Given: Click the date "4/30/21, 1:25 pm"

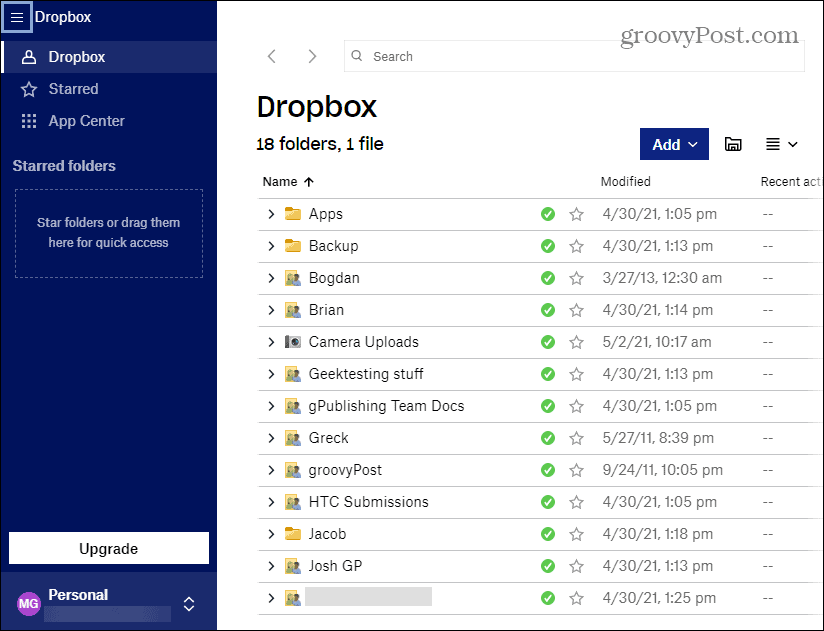Looking at the screenshot, I should [x=659, y=598].
